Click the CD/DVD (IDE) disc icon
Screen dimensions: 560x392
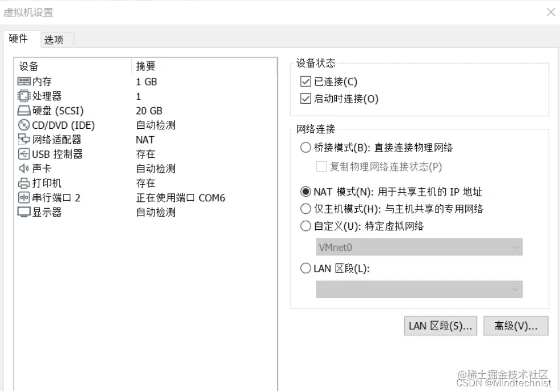coord(24,125)
